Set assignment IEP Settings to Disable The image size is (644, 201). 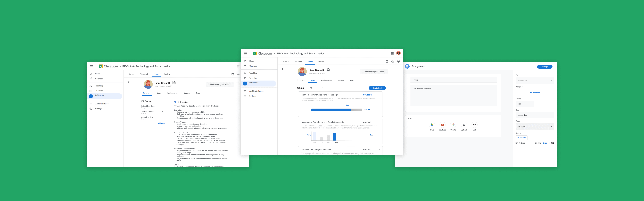(538, 143)
